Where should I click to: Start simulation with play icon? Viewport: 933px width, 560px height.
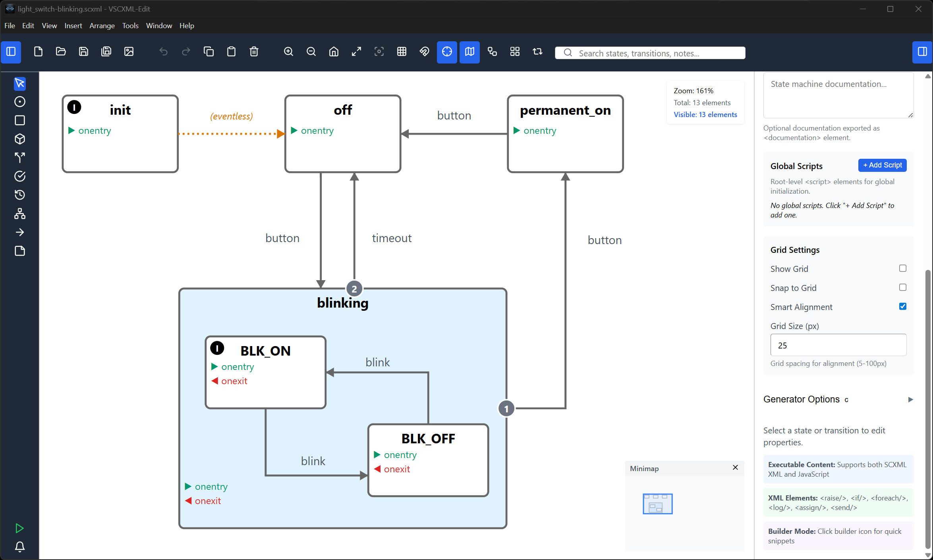[19, 528]
